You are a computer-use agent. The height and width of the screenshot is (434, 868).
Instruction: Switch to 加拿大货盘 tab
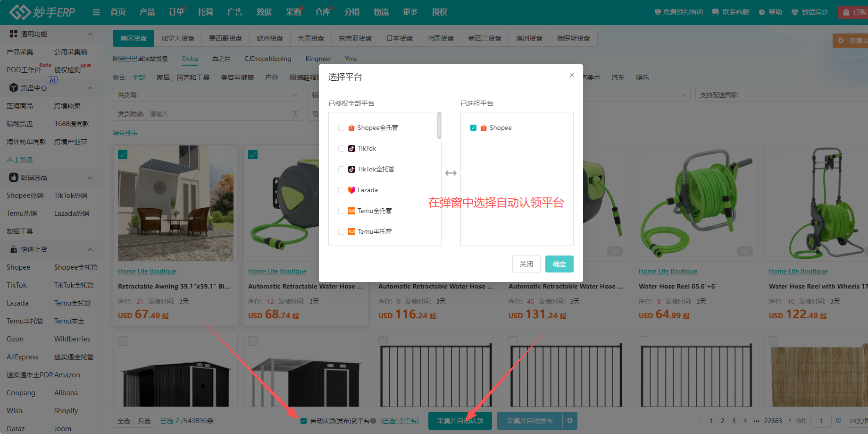pyautogui.click(x=178, y=38)
